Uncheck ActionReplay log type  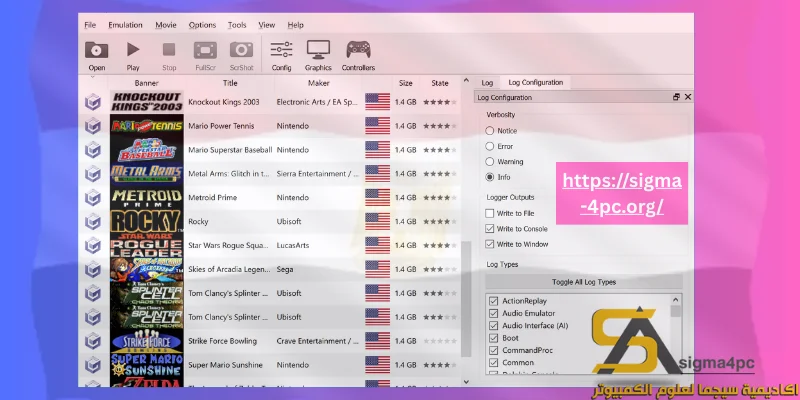point(493,301)
